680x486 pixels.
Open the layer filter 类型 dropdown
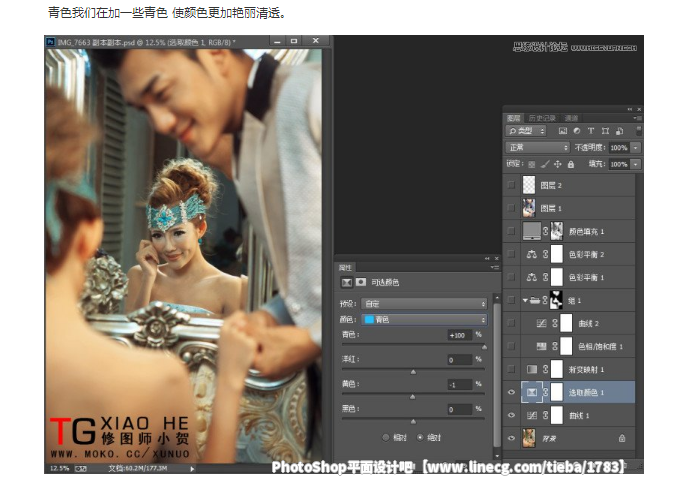526,130
